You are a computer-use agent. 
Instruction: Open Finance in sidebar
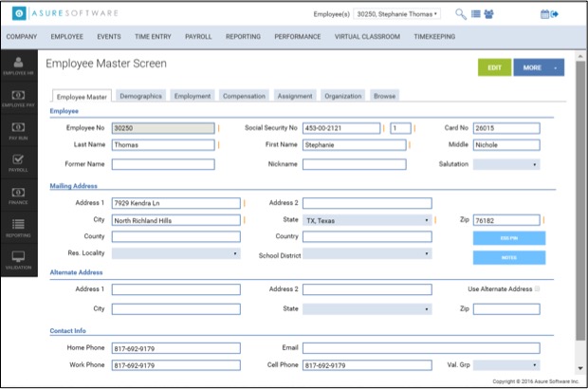click(x=18, y=195)
